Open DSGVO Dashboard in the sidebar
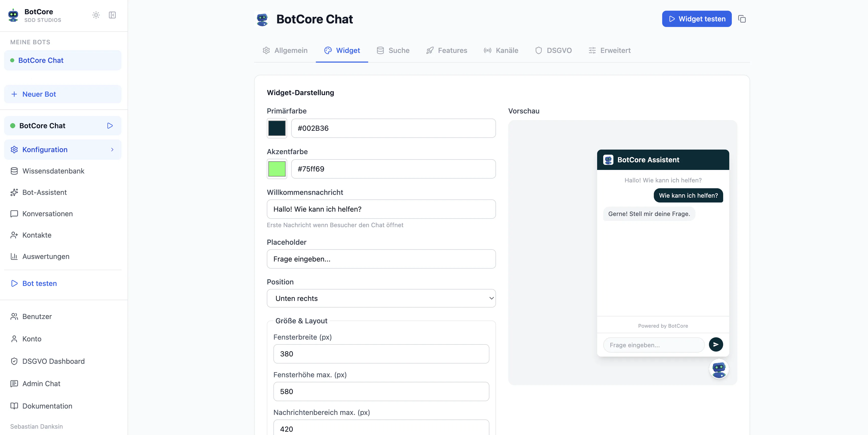Screen dimensions: 868x435 63,361
